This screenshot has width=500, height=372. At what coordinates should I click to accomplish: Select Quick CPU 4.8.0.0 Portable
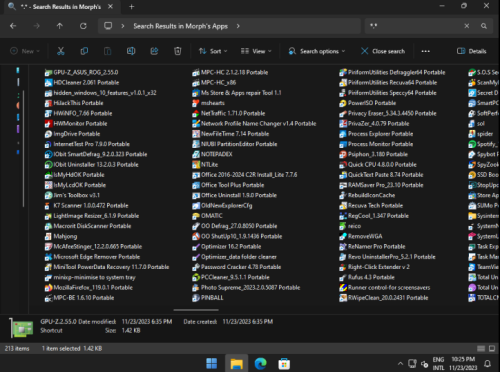click(378, 165)
